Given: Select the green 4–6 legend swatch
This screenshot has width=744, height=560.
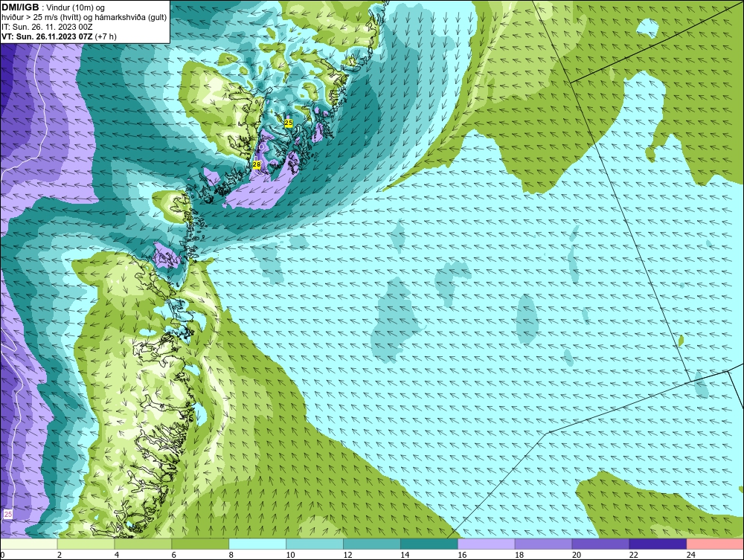Looking at the screenshot, I should coord(143,544).
